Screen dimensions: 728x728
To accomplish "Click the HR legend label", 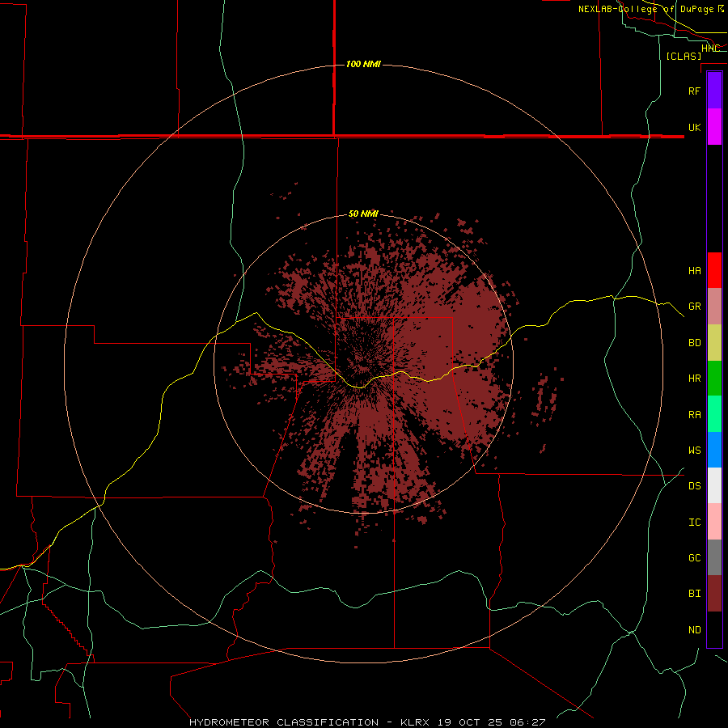I will click(x=694, y=379).
